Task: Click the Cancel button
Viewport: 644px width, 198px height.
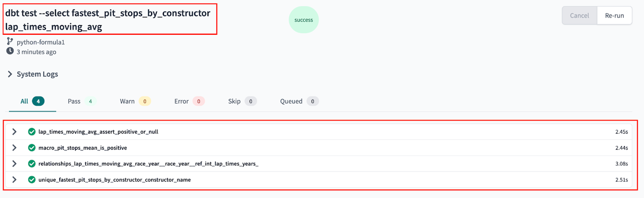Action: (x=579, y=15)
